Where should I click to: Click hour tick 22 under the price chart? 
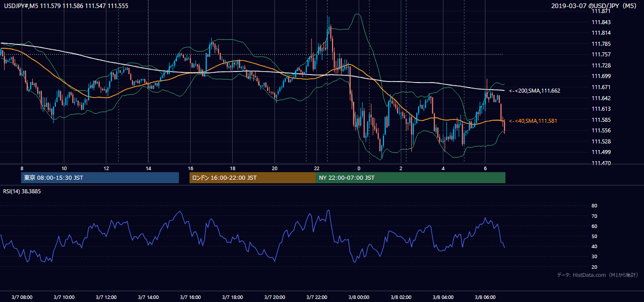(317, 168)
